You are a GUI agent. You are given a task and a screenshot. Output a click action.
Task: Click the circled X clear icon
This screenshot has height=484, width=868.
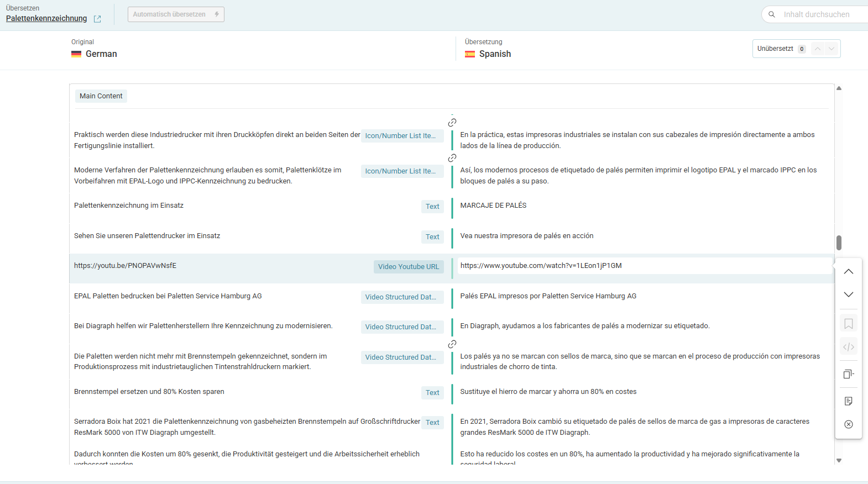[849, 424]
